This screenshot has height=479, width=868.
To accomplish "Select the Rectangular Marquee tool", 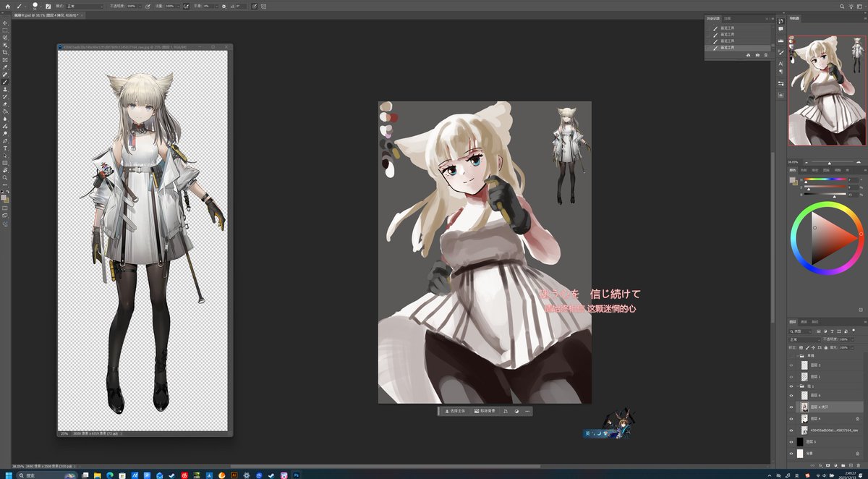I will click(6, 30).
